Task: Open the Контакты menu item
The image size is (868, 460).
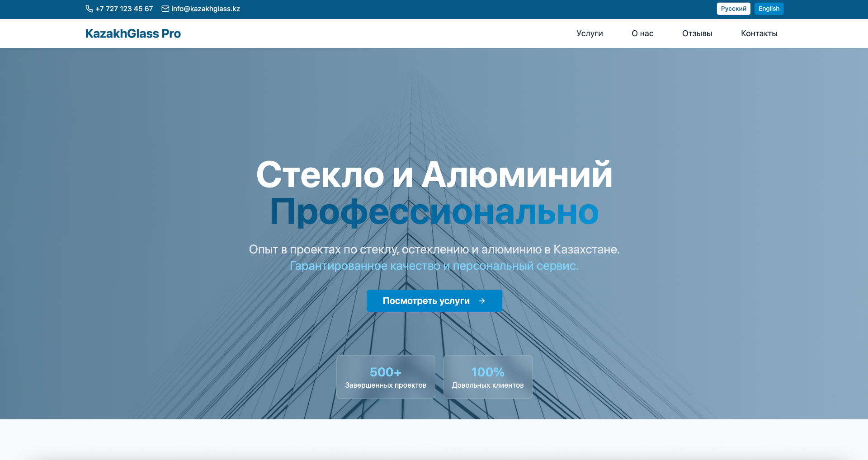Action: (759, 33)
